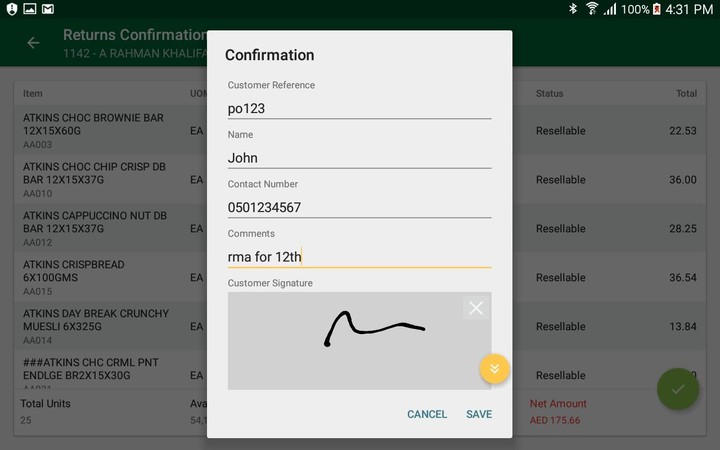The image size is (720, 450).
Task: Tap the battery icon in status bar
Action: click(657, 9)
